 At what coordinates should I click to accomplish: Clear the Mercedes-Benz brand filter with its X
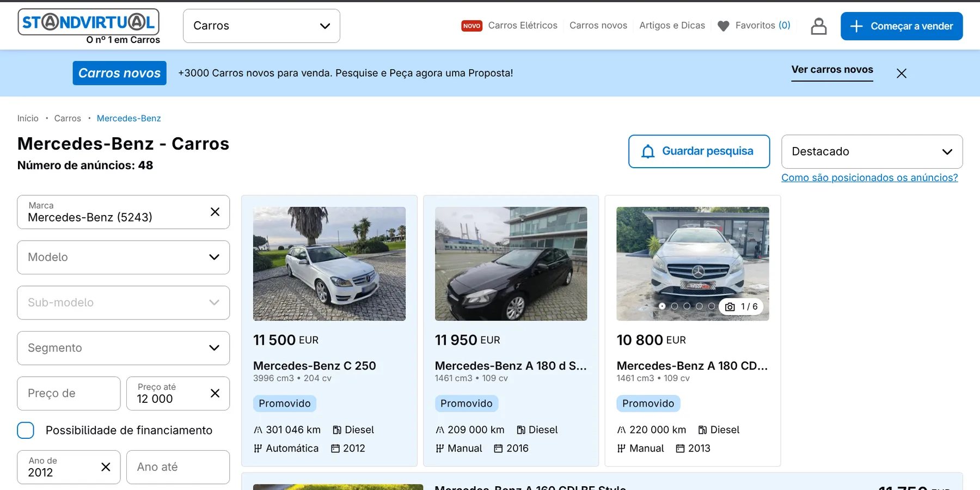[x=215, y=212]
